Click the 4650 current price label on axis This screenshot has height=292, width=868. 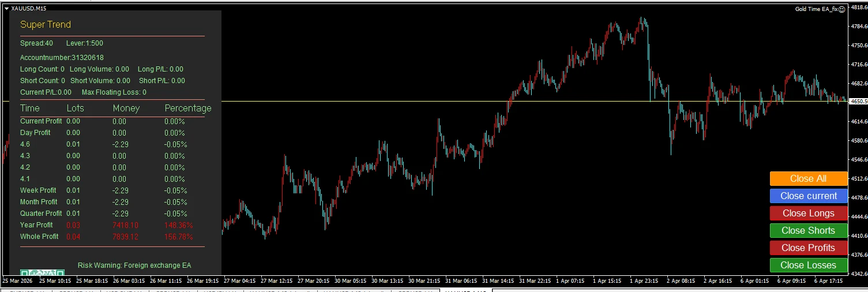pos(858,102)
